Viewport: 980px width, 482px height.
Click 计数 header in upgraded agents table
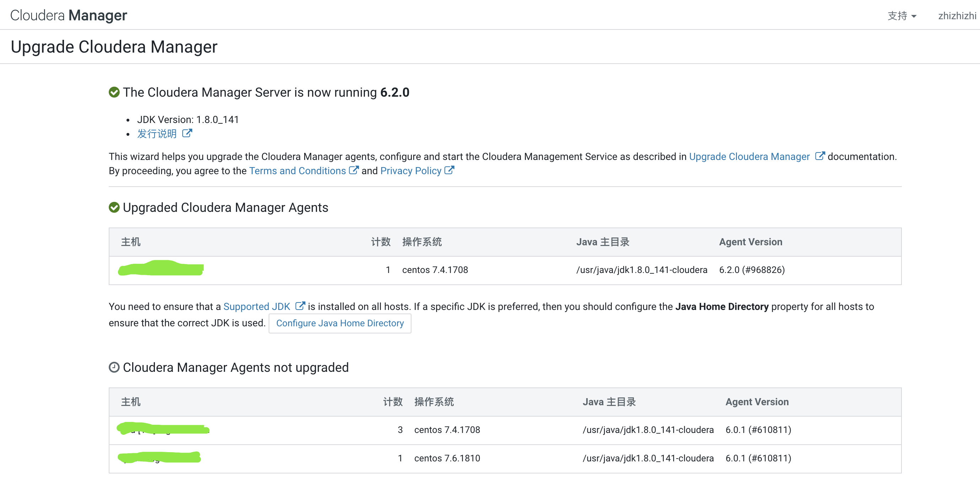pyautogui.click(x=381, y=242)
